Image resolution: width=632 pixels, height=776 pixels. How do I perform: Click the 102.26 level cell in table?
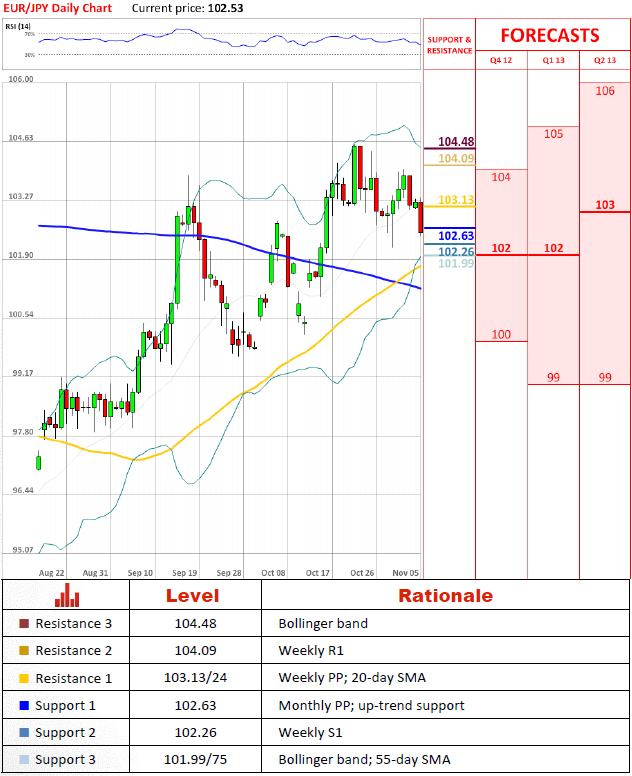tap(195, 733)
